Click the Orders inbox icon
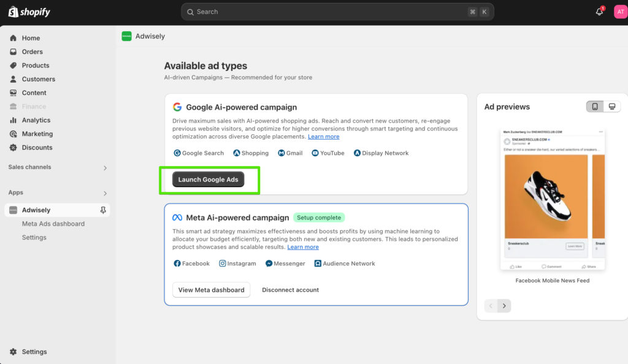This screenshot has width=628, height=364. 13,51
